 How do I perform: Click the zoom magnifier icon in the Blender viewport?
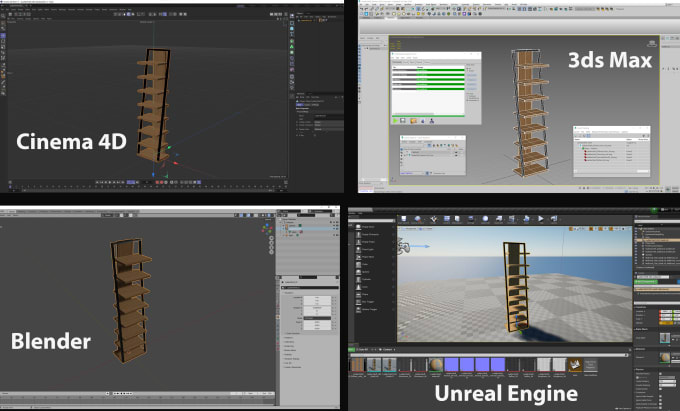271,238
